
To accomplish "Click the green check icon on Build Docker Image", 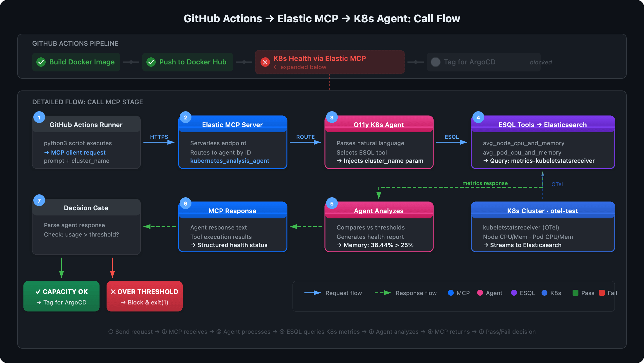I will coord(41,62).
